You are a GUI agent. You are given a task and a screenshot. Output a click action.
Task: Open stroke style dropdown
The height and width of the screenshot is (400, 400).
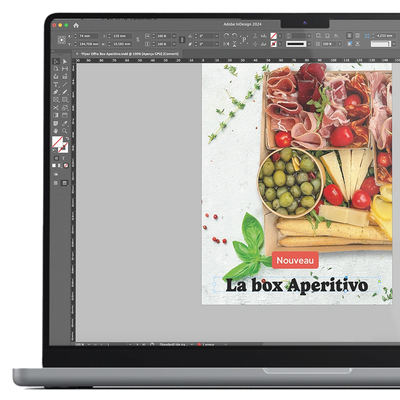coord(309,44)
